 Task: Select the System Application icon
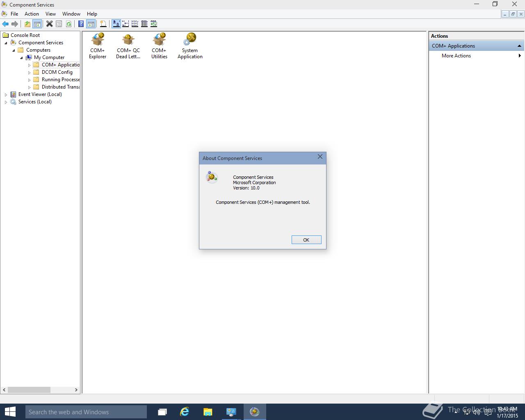[x=190, y=46]
